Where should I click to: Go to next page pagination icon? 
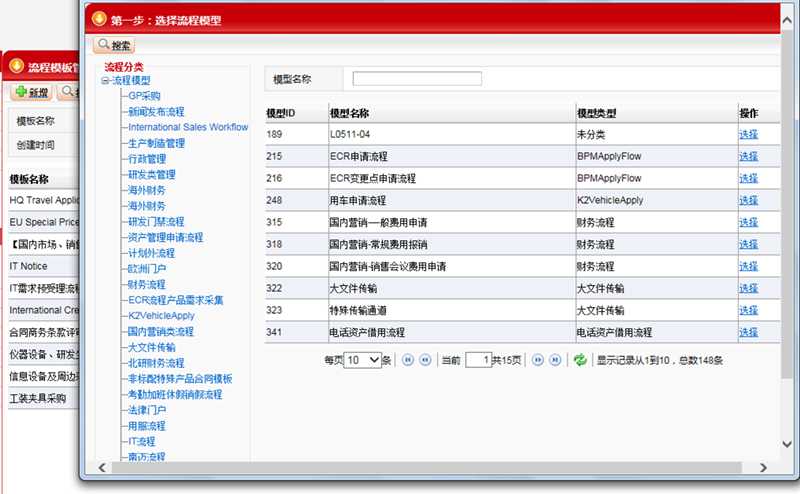[x=538, y=360]
